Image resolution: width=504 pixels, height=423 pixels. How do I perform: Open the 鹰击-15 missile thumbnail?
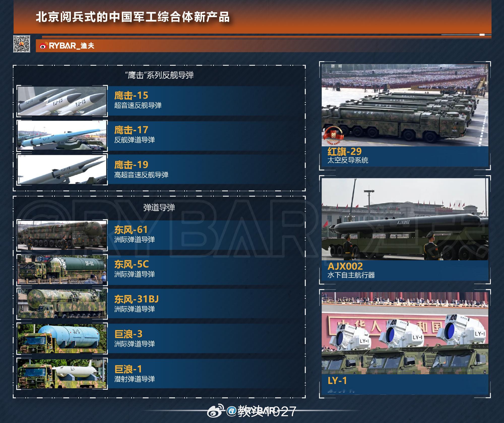click(x=62, y=101)
